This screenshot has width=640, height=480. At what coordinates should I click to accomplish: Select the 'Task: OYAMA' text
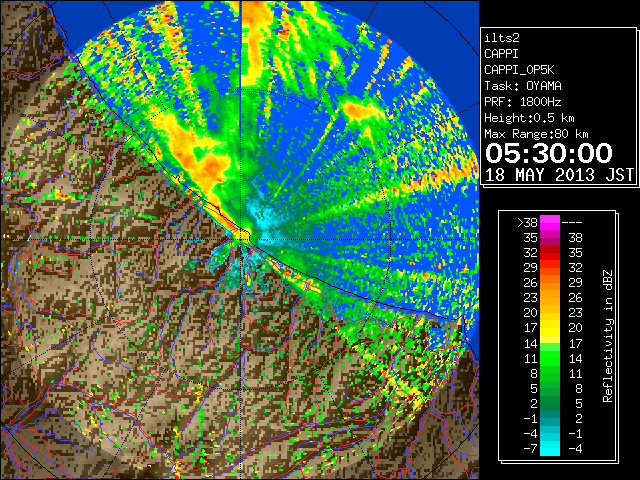523,86
